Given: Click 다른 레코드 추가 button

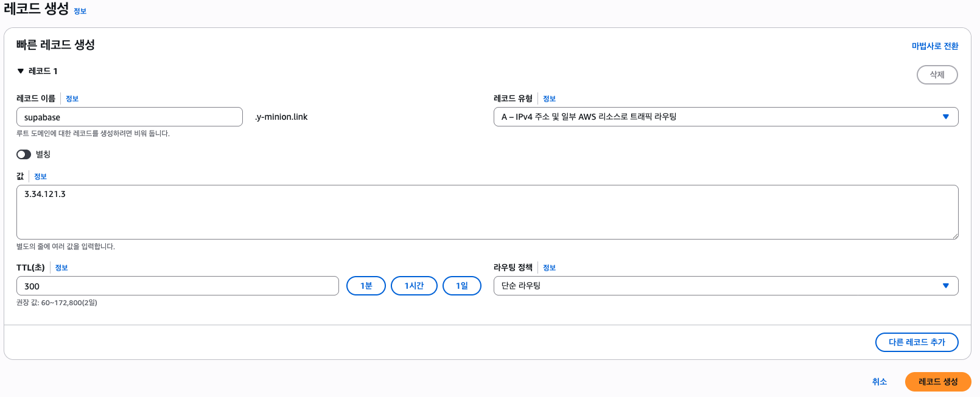Looking at the screenshot, I should coord(917,342).
